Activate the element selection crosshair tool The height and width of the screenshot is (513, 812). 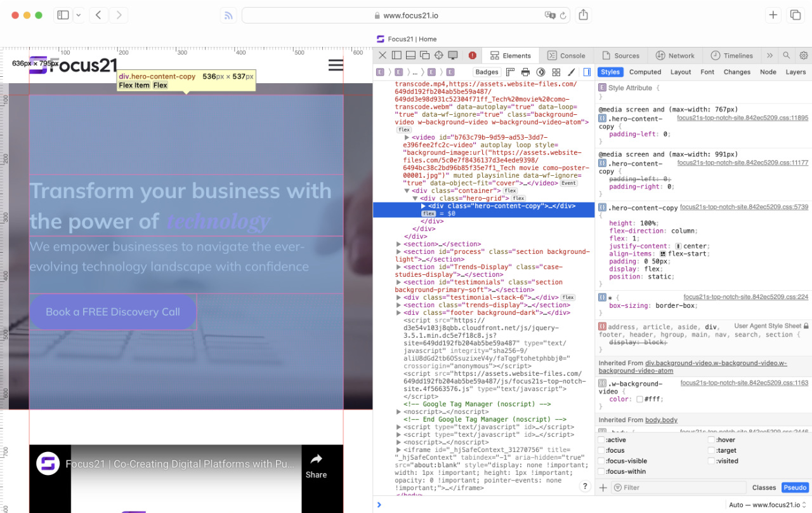click(x=439, y=55)
